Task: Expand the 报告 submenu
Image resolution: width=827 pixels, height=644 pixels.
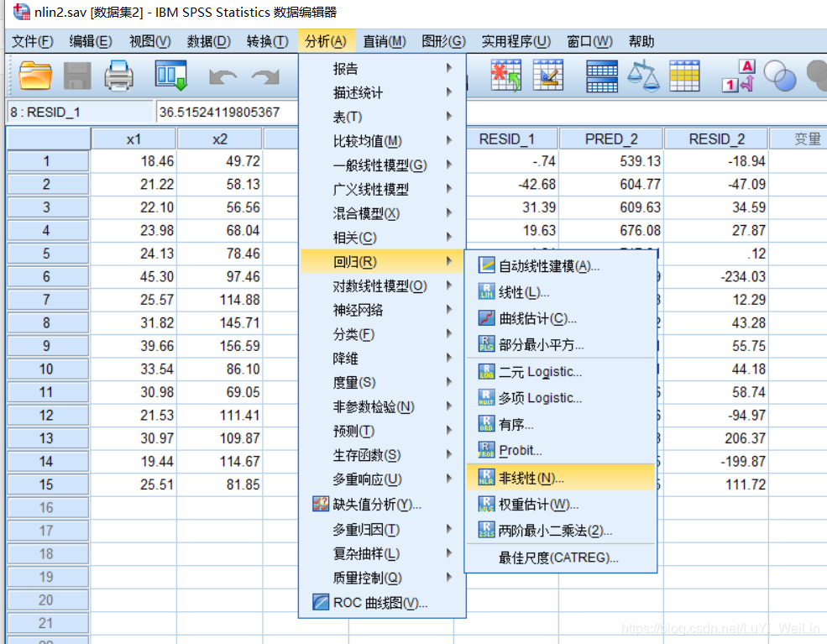Action: click(x=382, y=69)
